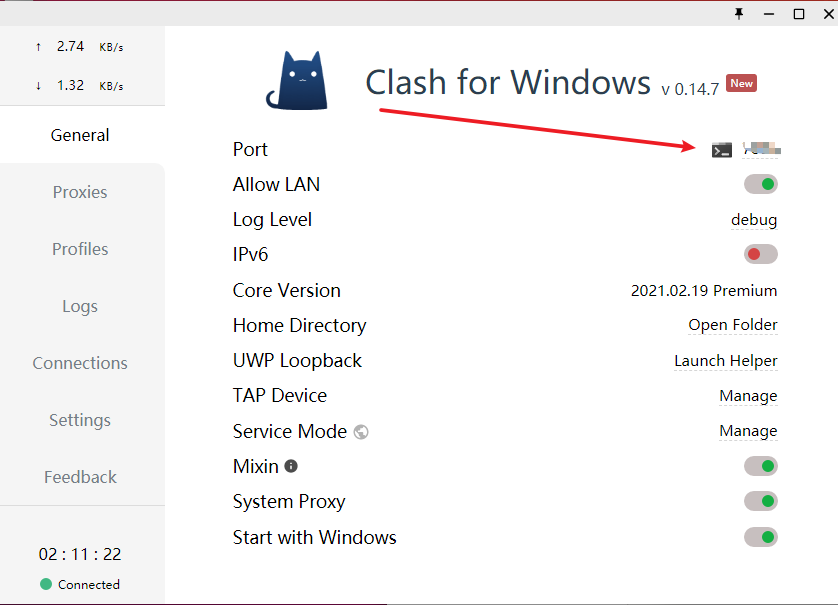Viewport: 838px width, 605px height.
Task: Disable System Proxy
Action: (760, 501)
